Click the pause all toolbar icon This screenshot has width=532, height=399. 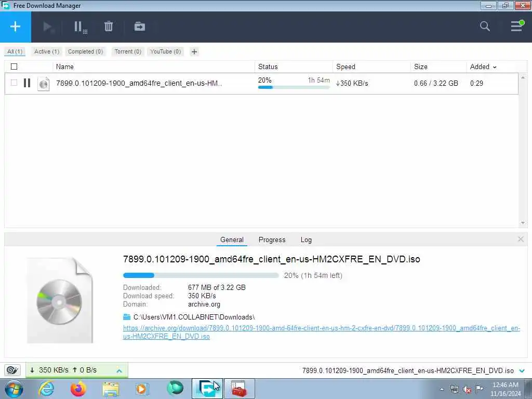point(80,27)
